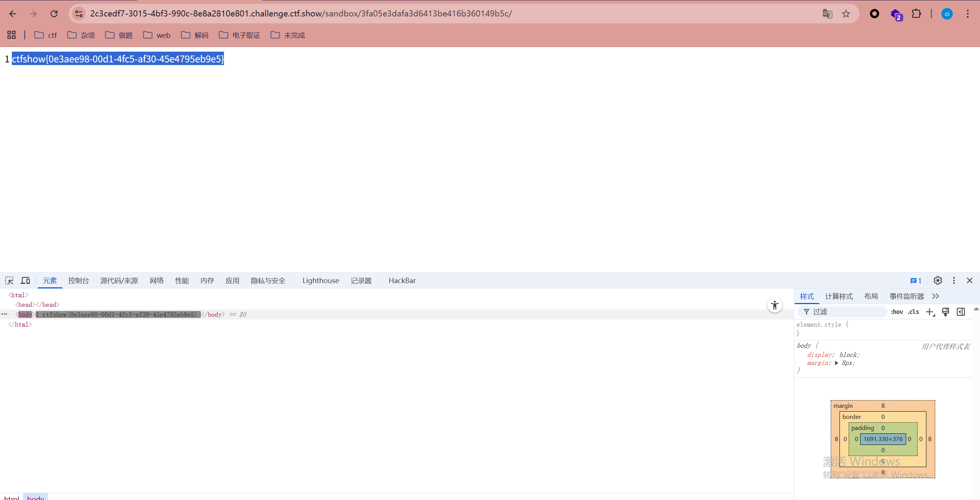Click the 1 issues message counter
The width and height of the screenshot is (980, 500).
point(916,280)
